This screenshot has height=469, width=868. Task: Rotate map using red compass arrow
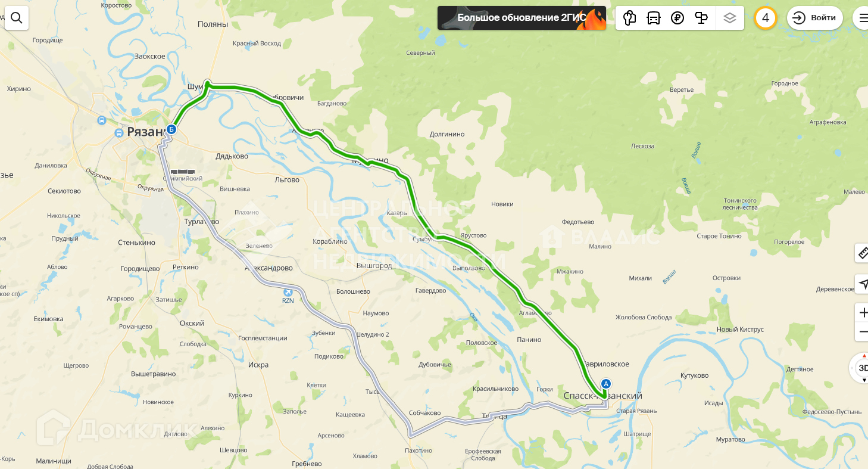864,356
